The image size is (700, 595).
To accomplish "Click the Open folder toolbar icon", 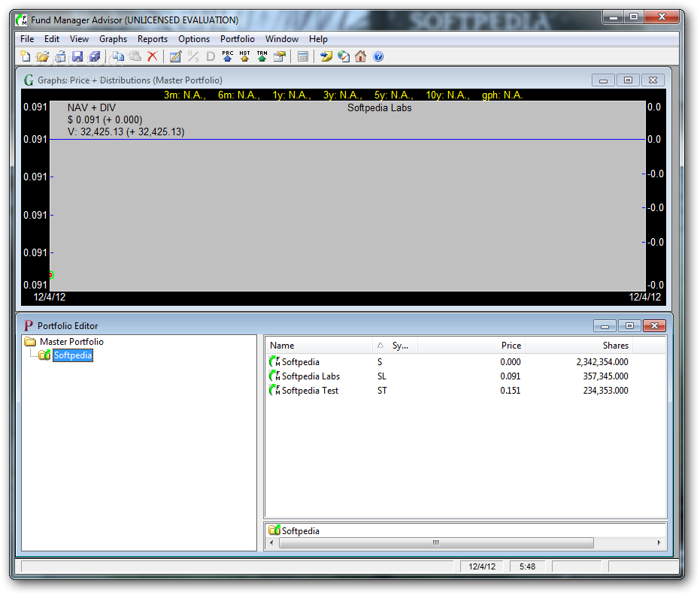I will pos(43,56).
